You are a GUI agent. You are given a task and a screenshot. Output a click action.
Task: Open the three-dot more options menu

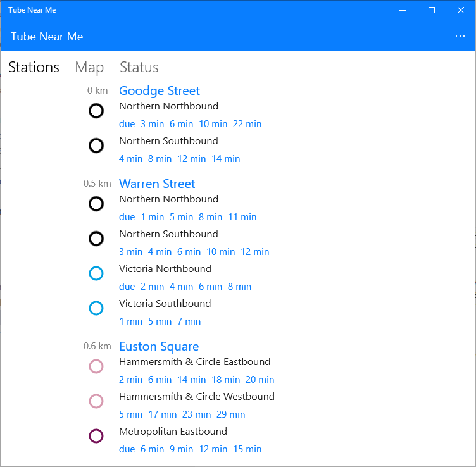(460, 36)
